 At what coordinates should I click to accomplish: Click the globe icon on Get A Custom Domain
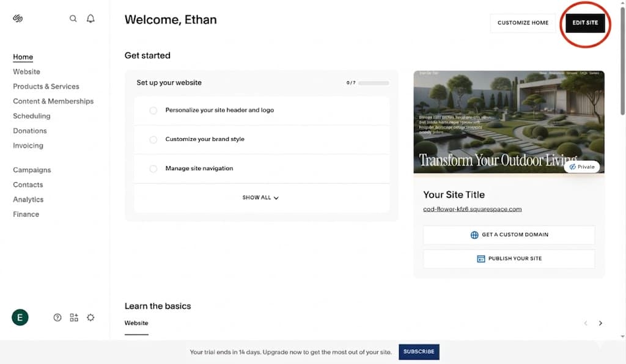[x=474, y=235]
